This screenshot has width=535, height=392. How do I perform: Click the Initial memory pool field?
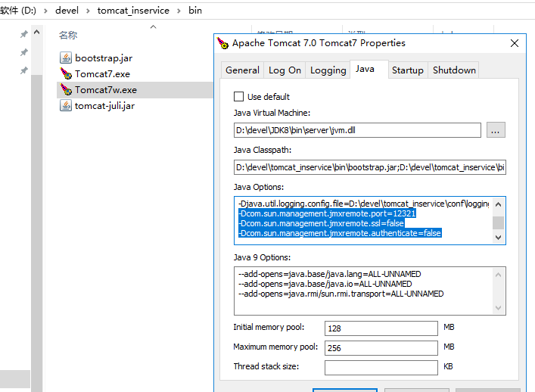(x=381, y=328)
